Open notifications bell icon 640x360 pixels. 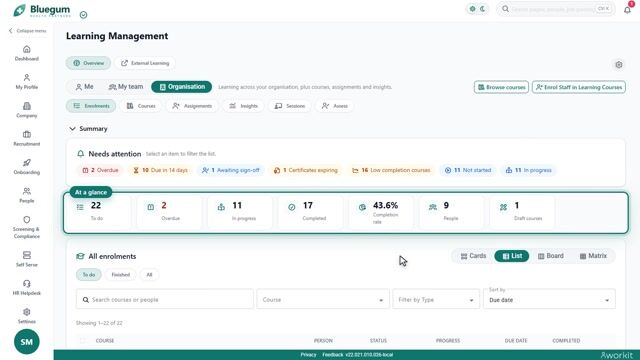(627, 9)
